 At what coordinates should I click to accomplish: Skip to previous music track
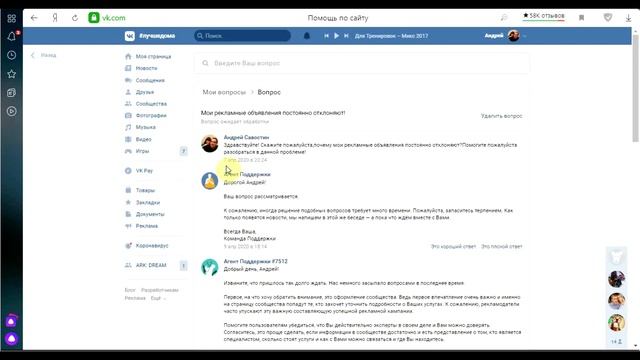[326, 36]
